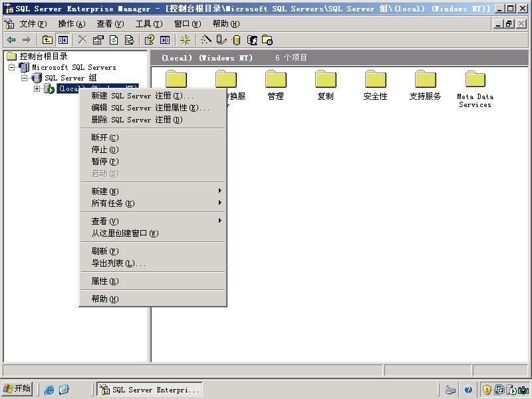The width and height of the screenshot is (532, 399).
Task: Open the Meta Data Services folder
Action: click(x=475, y=89)
